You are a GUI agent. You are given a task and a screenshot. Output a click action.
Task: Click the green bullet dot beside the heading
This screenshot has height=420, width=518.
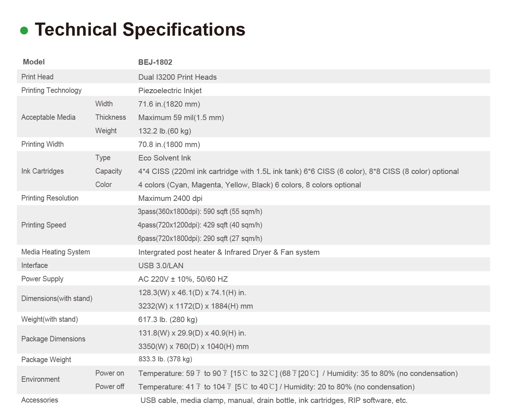[x=24, y=31]
